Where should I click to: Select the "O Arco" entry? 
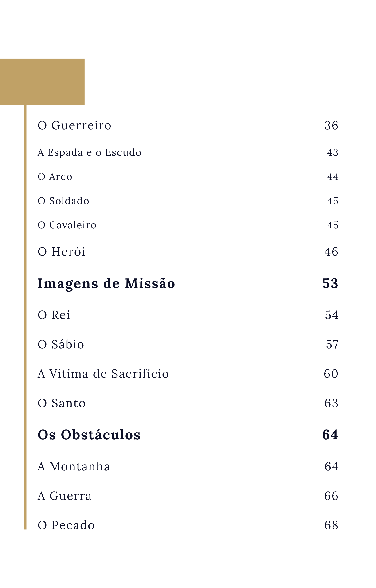point(55,177)
